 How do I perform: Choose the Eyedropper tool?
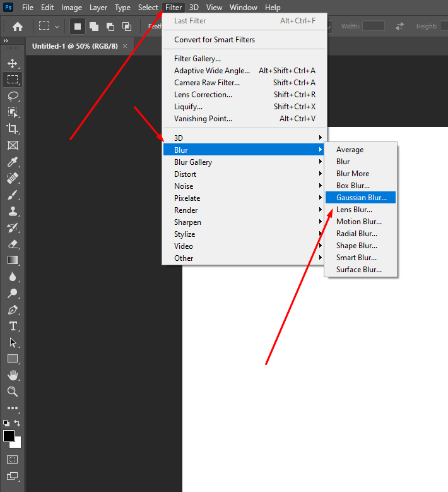tap(12, 162)
